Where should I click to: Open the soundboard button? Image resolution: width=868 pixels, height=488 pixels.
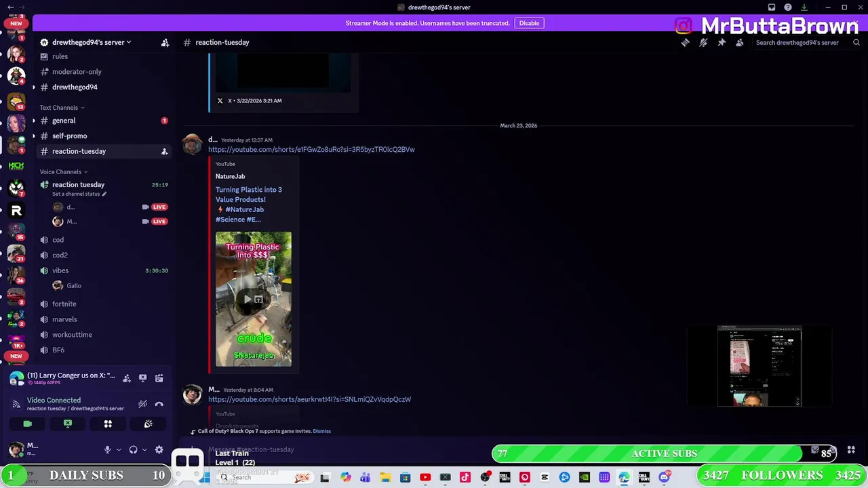point(148,424)
